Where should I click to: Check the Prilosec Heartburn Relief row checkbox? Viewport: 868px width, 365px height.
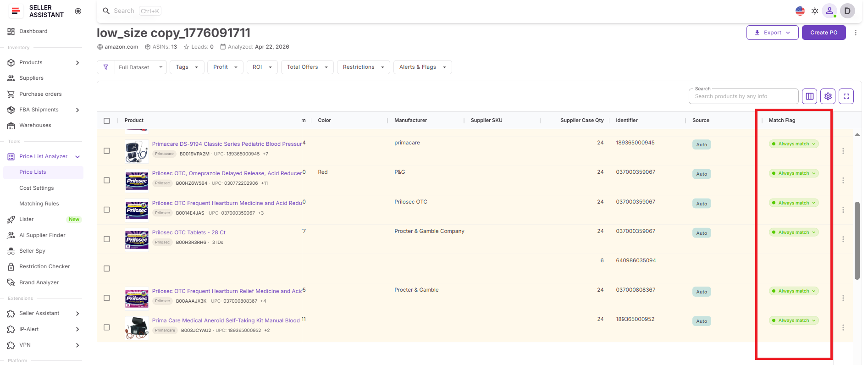tap(107, 298)
